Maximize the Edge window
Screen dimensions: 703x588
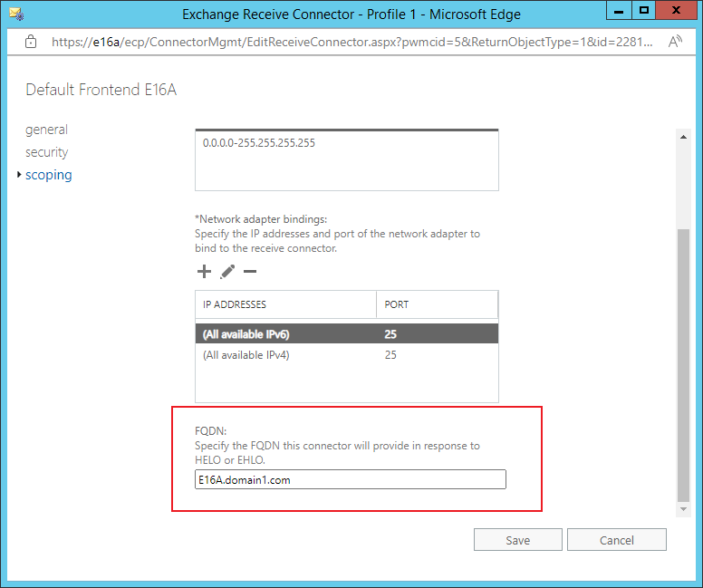pyautogui.click(x=644, y=10)
